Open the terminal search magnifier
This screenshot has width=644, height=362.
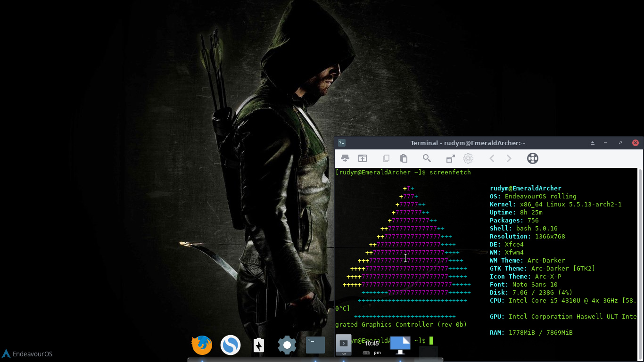click(427, 158)
